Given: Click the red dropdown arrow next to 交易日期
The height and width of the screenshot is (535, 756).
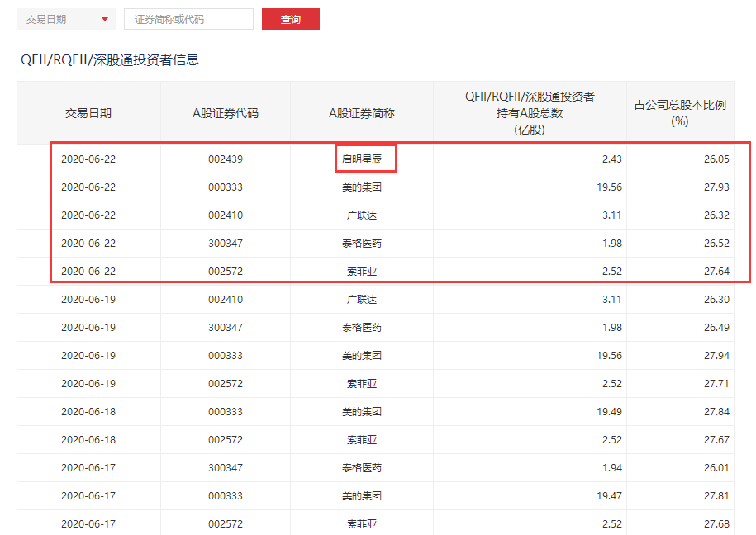Looking at the screenshot, I should click(104, 19).
